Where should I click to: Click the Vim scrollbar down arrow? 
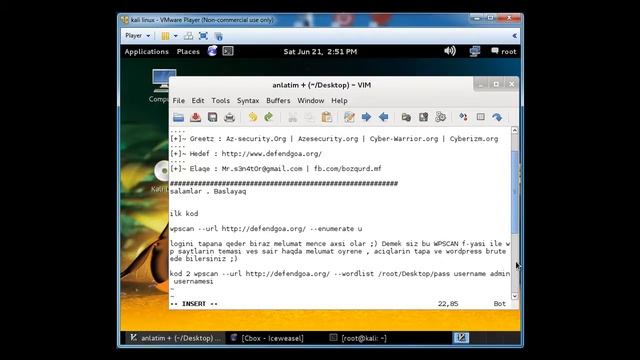(x=515, y=296)
